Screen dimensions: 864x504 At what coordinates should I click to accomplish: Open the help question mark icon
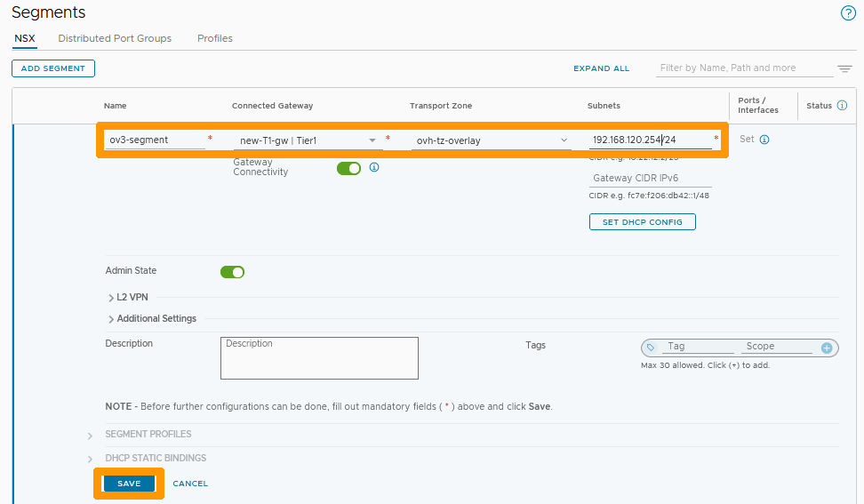pos(847,12)
